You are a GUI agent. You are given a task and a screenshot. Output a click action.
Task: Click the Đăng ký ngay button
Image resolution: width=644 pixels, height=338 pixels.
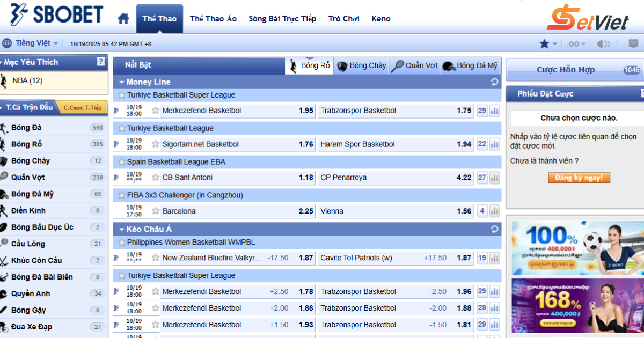click(x=579, y=178)
